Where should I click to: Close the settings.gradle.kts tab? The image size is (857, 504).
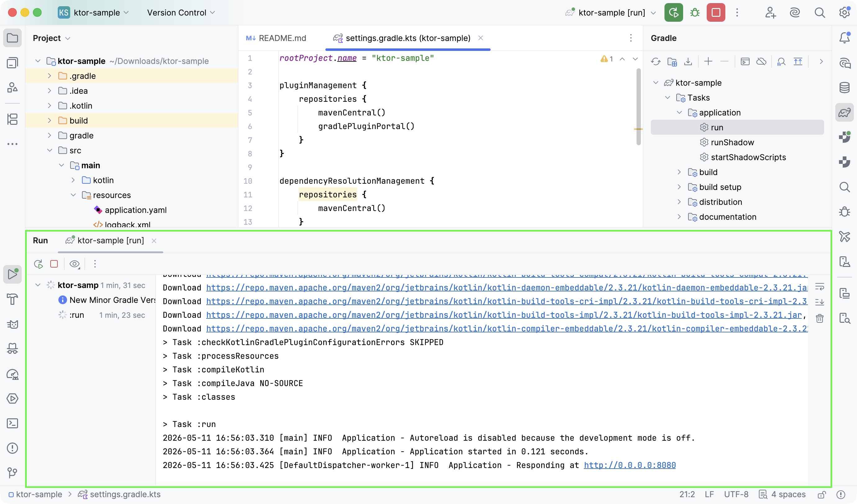(481, 38)
